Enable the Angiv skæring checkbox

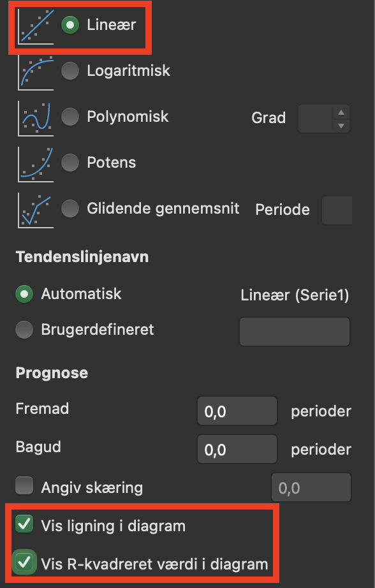tap(24, 485)
